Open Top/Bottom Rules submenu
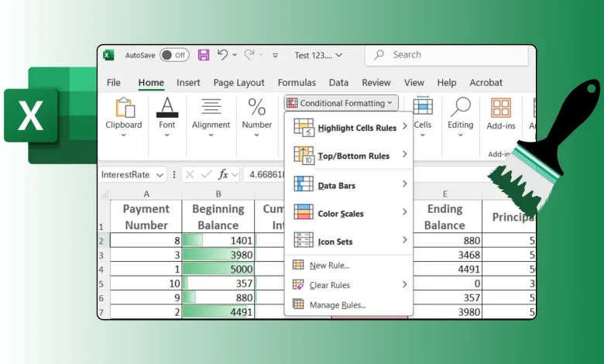Screen dimensions: 604x364 coord(349,156)
